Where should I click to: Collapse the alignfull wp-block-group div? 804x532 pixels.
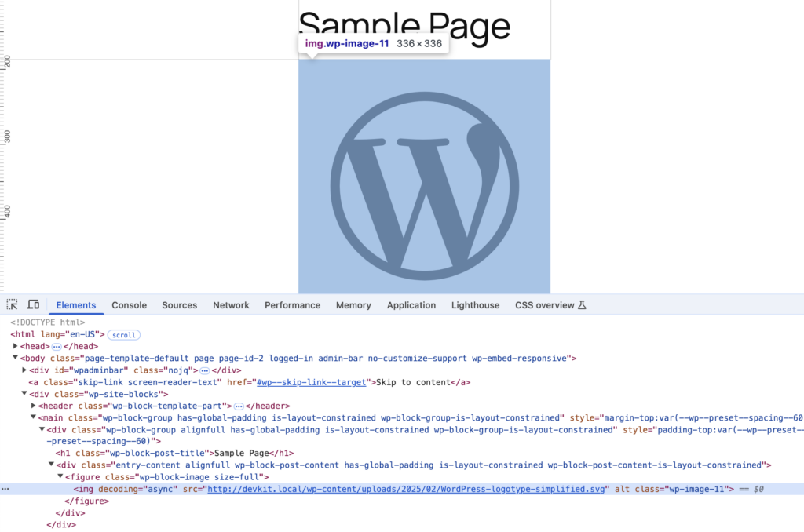click(42, 429)
